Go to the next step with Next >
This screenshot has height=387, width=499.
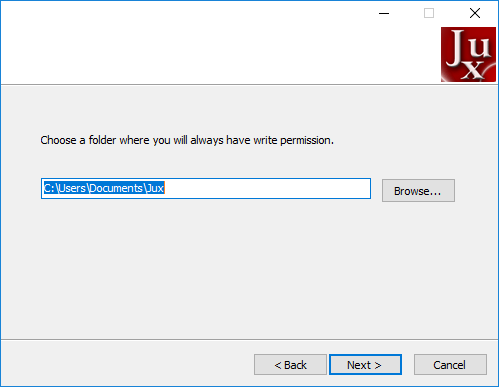[365, 365]
